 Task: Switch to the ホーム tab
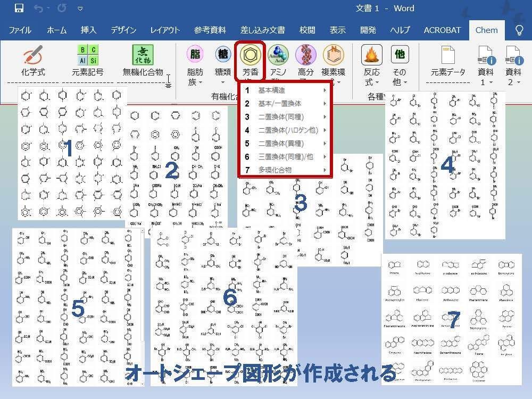[x=57, y=30]
